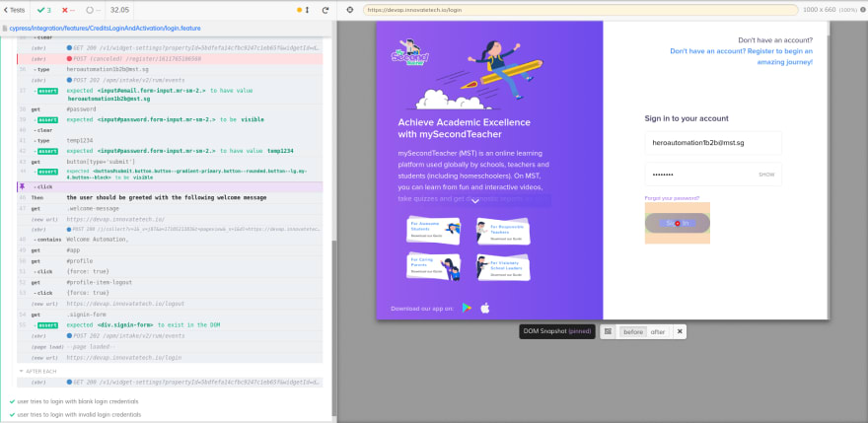This screenshot has width=868, height=423.
Task: Select the canceled POST /register request row
Action: 170,59
